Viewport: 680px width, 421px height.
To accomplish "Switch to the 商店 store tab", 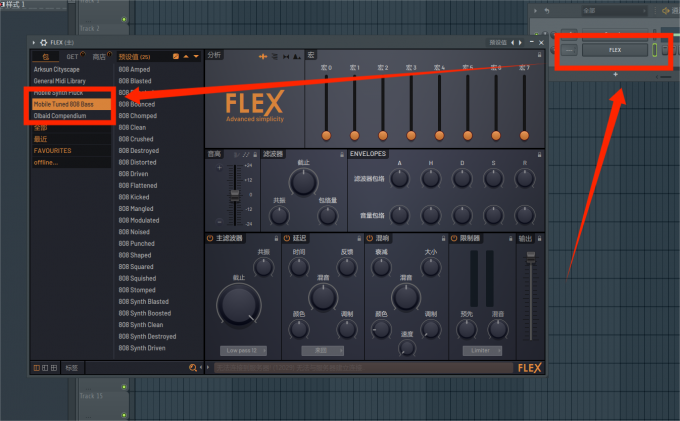I will click(99, 57).
